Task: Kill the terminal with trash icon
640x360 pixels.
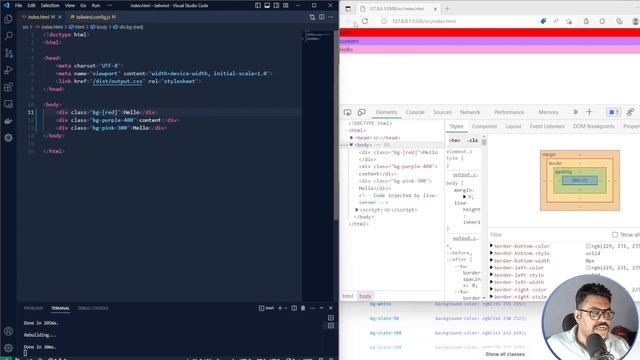Action: [x=303, y=308]
